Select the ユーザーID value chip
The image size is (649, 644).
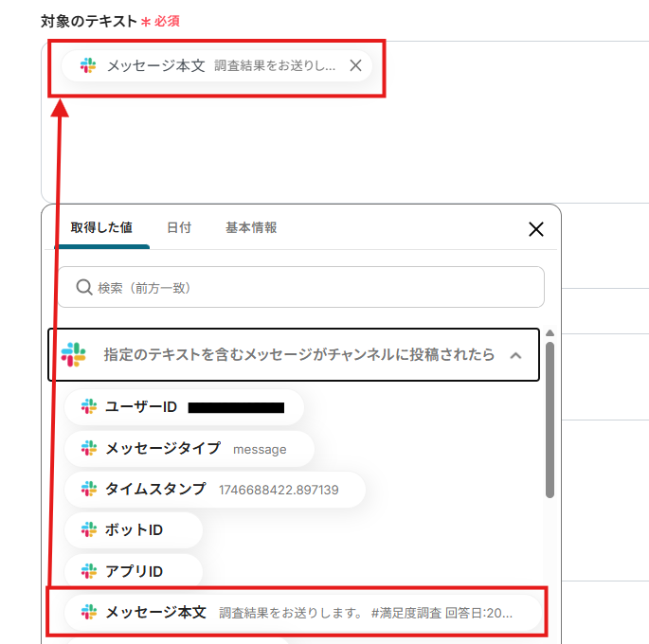coord(184,407)
